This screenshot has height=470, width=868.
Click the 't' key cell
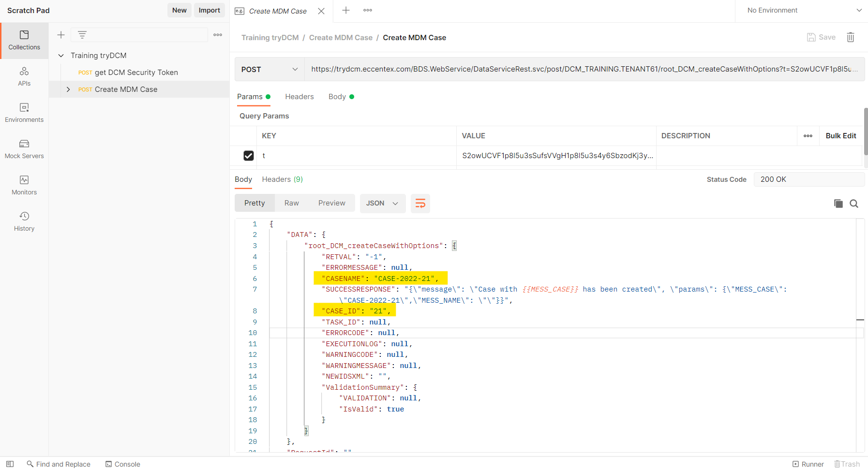pos(357,156)
